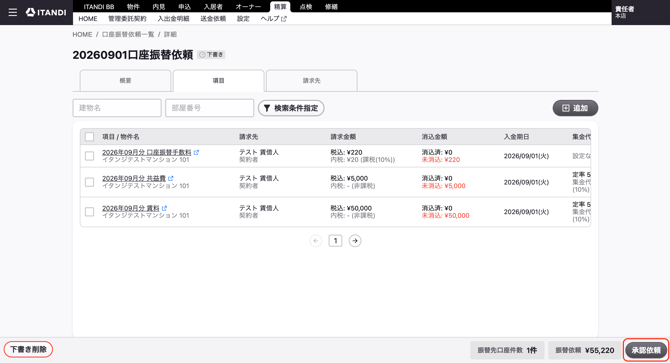
Task: Switch to the 項目 tab
Action: 218,81
